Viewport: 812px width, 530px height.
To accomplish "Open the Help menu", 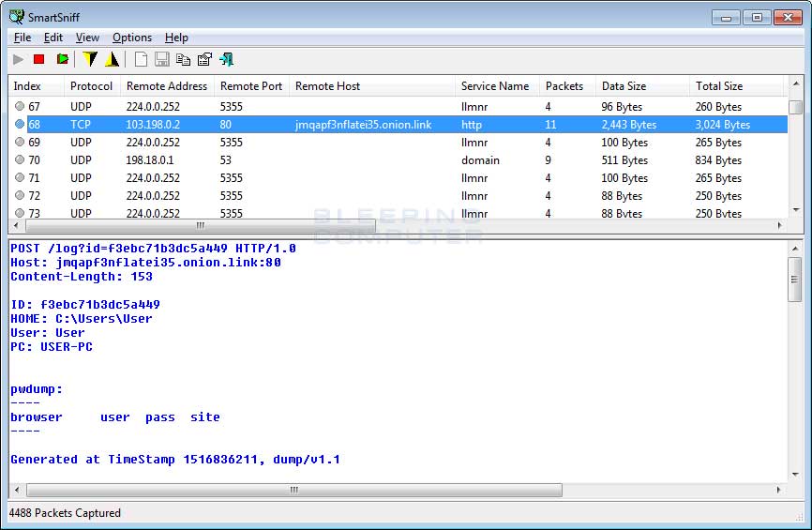I will (x=176, y=38).
